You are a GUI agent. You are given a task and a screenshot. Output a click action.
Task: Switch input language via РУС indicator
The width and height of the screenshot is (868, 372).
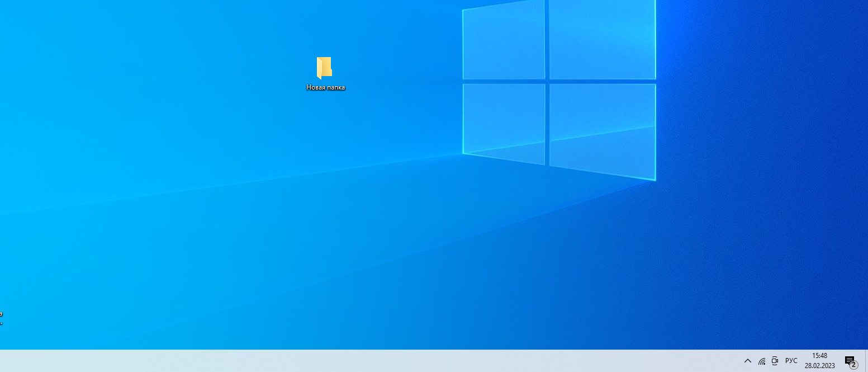pyautogui.click(x=791, y=361)
